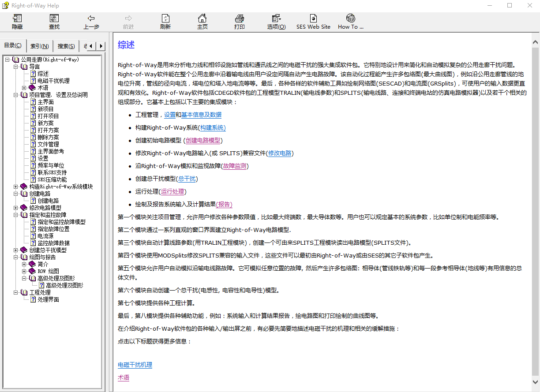Open the SES压缩功能 tree topic
This screenshot has width=540, height=392.
[52, 179]
